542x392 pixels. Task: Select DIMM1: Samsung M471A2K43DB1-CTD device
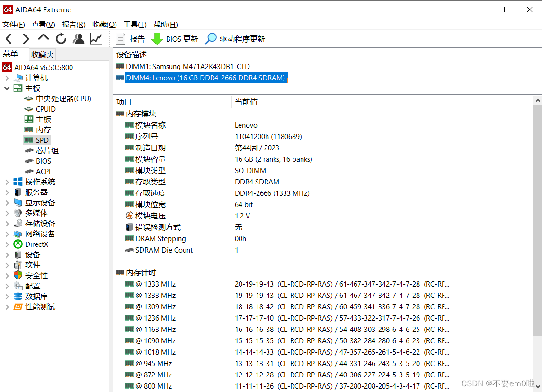click(x=188, y=67)
